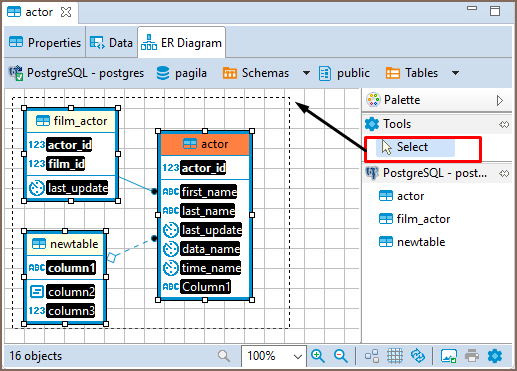Screen dimensions: 517x371
Task: Switch to the Data tab
Action: [x=112, y=43]
